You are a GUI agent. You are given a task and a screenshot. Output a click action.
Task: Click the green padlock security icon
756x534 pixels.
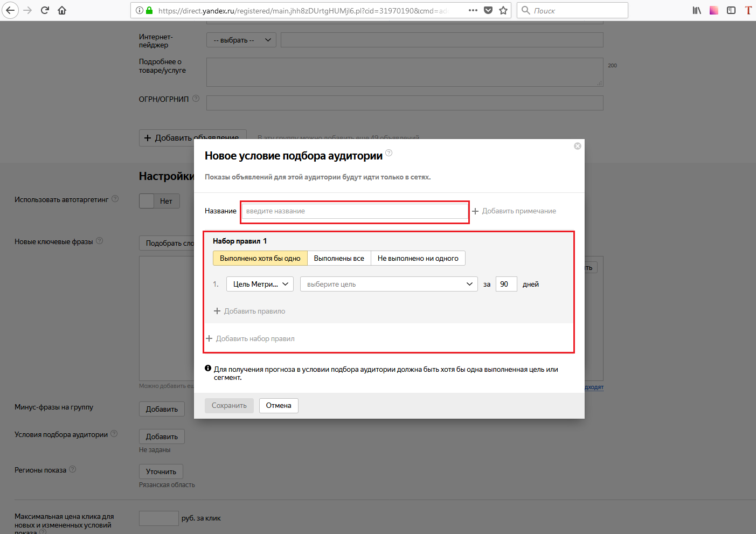pos(149,10)
